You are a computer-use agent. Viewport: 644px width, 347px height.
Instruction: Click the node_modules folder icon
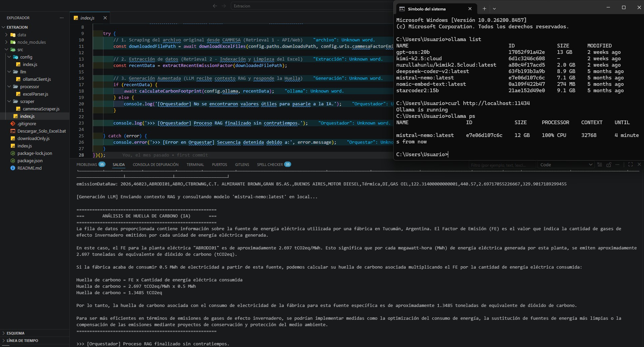tap(13, 42)
